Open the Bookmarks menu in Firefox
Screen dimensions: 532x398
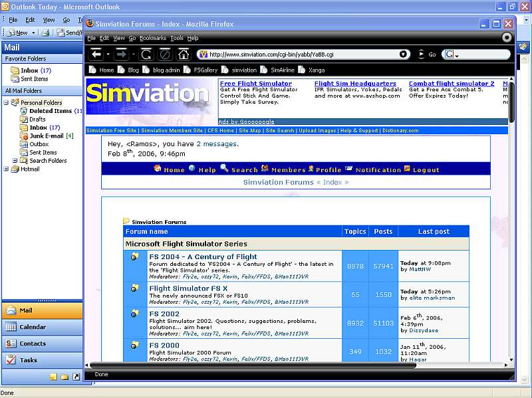coord(152,39)
